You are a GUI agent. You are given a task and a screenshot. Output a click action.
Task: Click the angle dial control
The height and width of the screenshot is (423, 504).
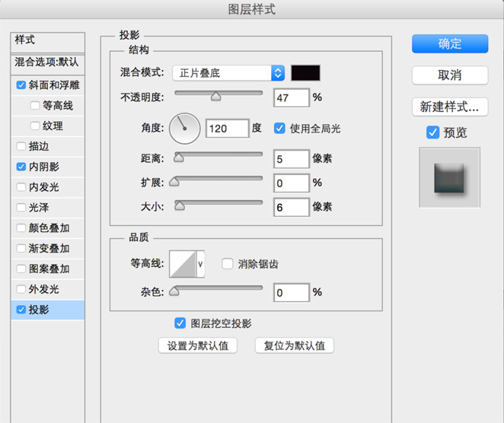tap(183, 129)
